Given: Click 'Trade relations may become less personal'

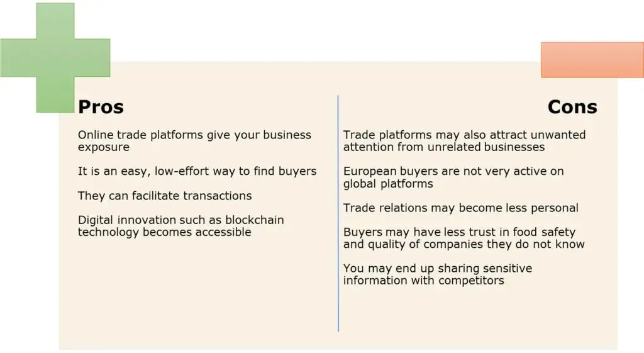Looking at the screenshot, I should (461, 208).
